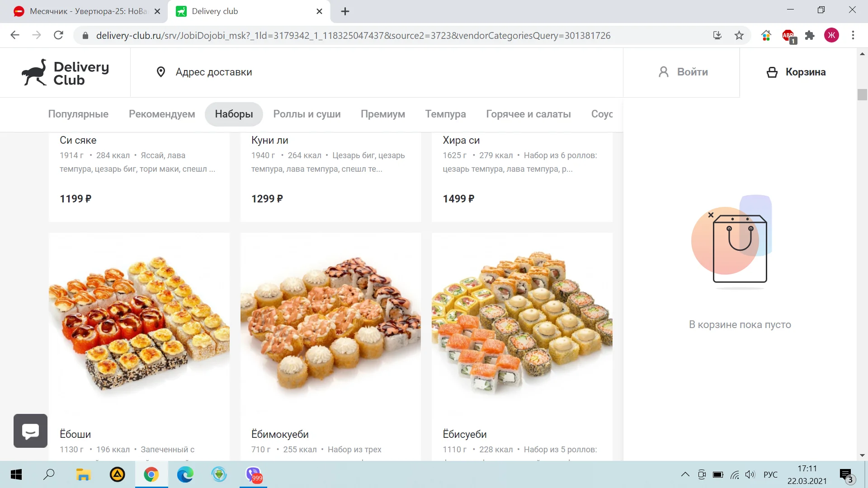The height and width of the screenshot is (488, 868).
Task: Click the delivery address location pin icon
Action: tap(161, 72)
